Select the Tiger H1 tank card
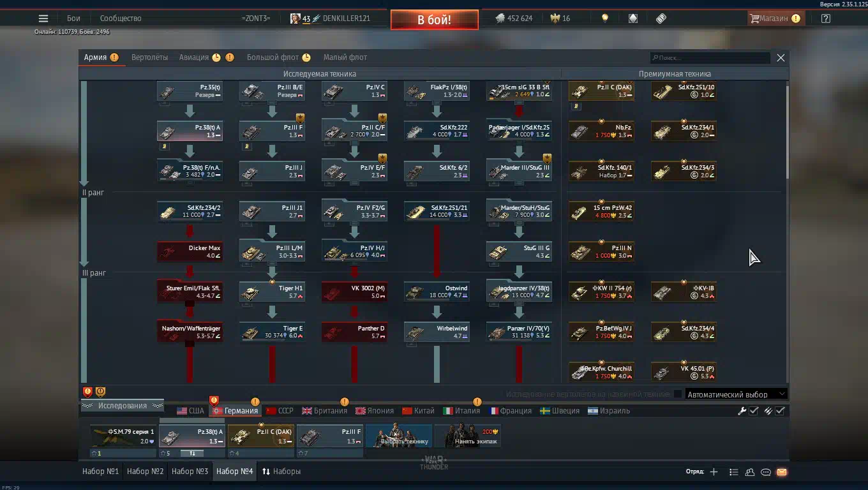The height and width of the screenshot is (490, 868). coord(272,292)
